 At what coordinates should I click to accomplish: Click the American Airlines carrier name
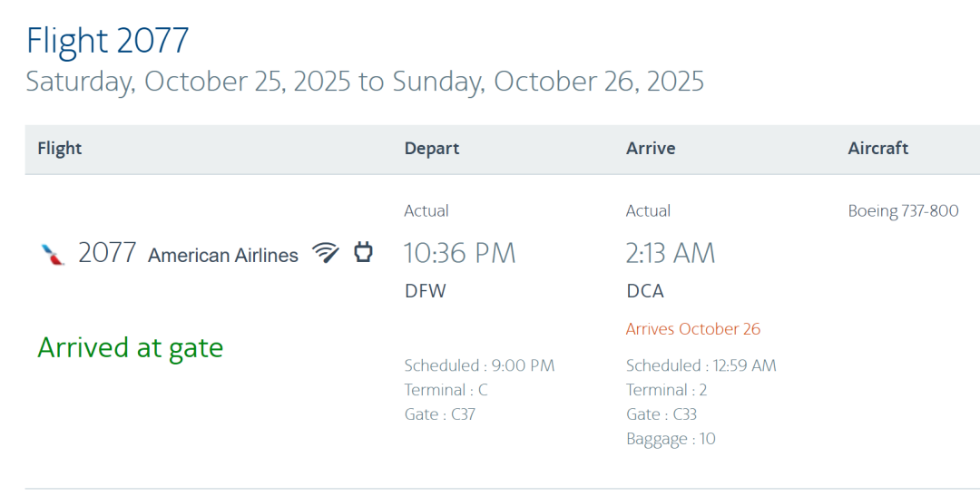point(223,256)
